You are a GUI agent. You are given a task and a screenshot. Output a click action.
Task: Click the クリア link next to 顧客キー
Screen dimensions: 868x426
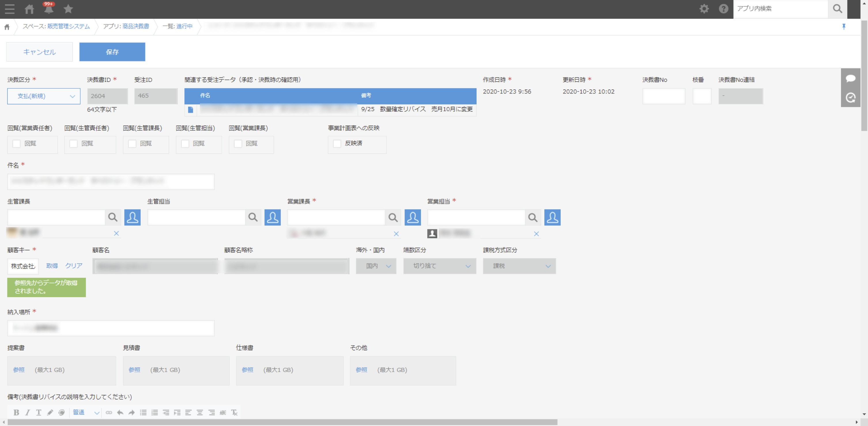pyautogui.click(x=73, y=266)
